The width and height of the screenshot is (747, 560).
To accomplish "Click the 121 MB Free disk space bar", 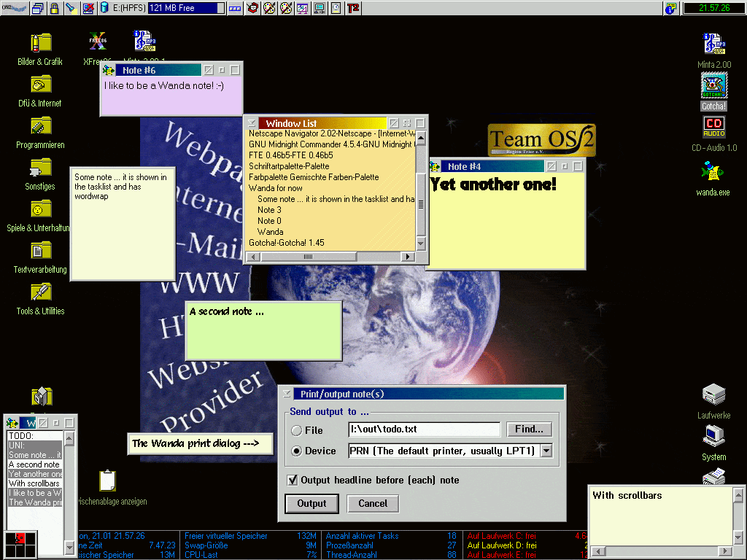I will click(x=186, y=8).
